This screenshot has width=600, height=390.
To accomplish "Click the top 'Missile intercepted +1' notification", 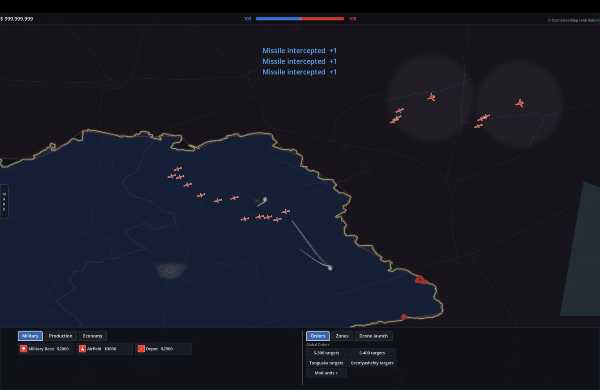I will pos(299,51).
